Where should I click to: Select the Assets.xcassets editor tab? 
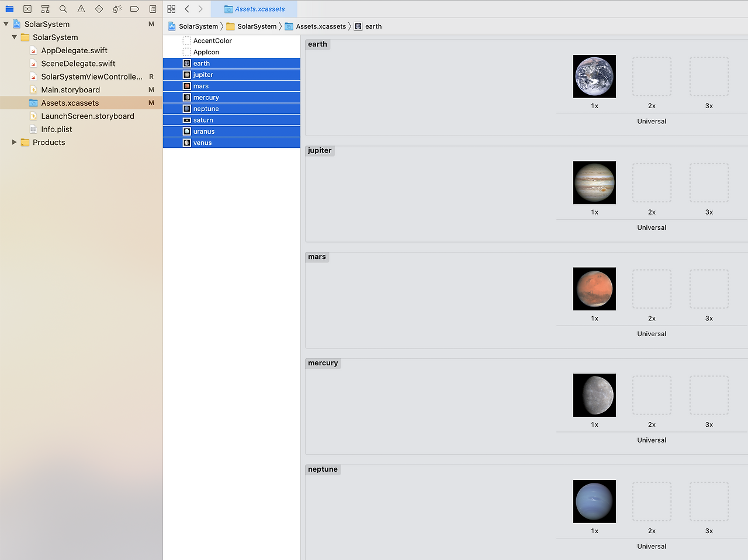254,9
